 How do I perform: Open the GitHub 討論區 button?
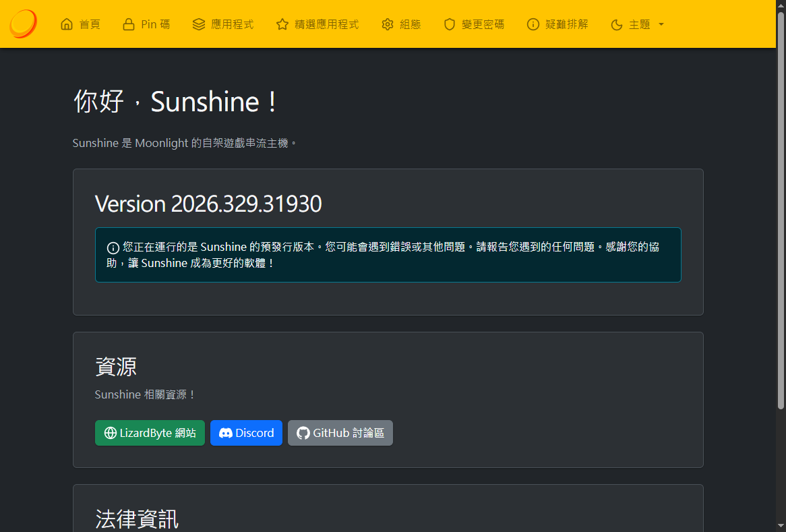pyautogui.click(x=340, y=433)
